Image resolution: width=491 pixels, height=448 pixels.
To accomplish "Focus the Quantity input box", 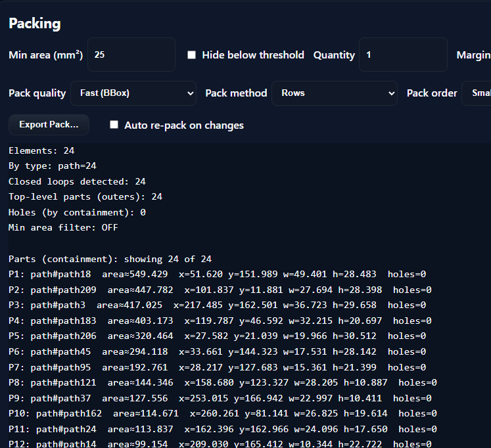I will tap(402, 55).
